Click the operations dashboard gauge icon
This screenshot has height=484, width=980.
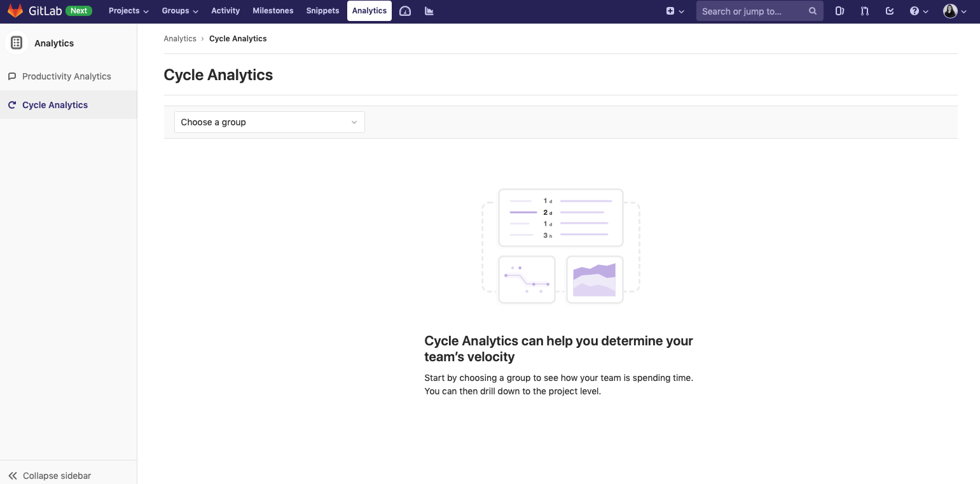click(x=405, y=11)
